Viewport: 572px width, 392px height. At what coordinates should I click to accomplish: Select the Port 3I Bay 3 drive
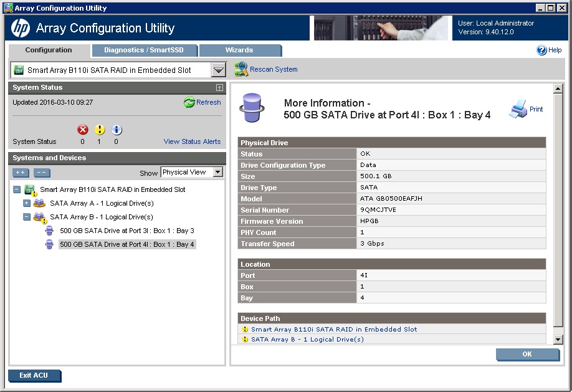[x=127, y=231]
